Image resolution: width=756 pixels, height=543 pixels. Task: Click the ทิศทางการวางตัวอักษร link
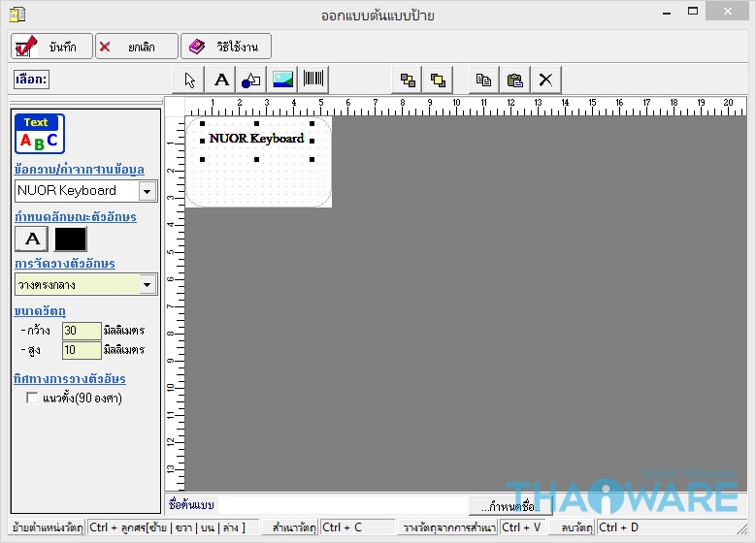(x=70, y=379)
